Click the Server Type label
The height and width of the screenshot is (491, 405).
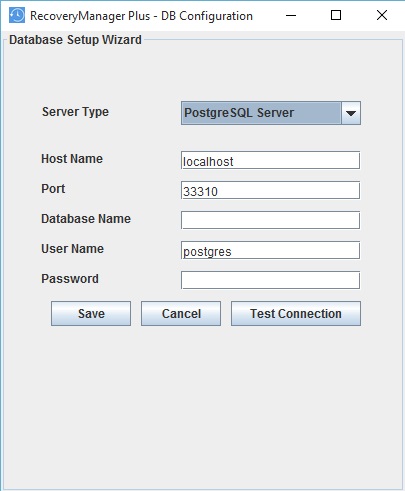[75, 112]
